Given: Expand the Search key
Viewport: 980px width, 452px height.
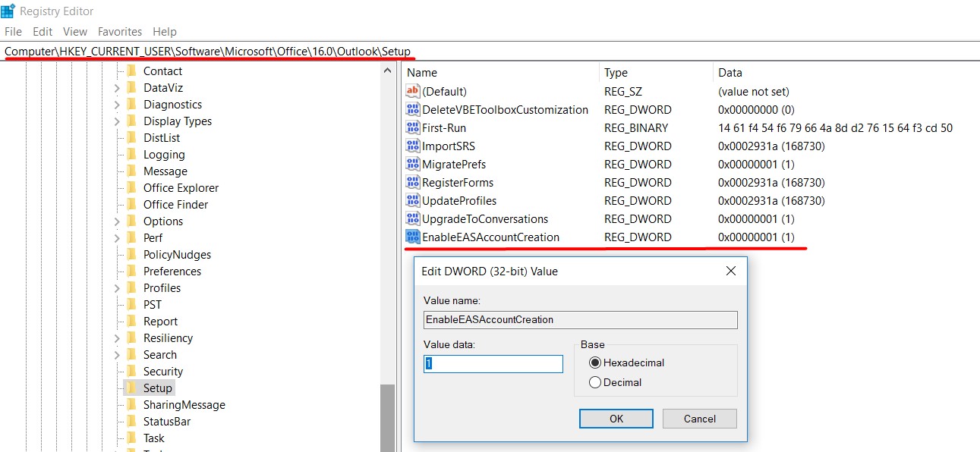Looking at the screenshot, I should (117, 355).
